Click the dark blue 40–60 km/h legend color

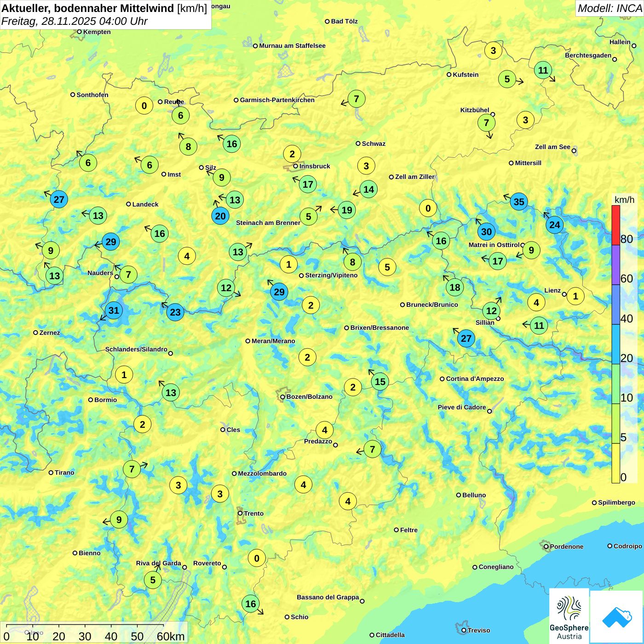[x=615, y=305]
